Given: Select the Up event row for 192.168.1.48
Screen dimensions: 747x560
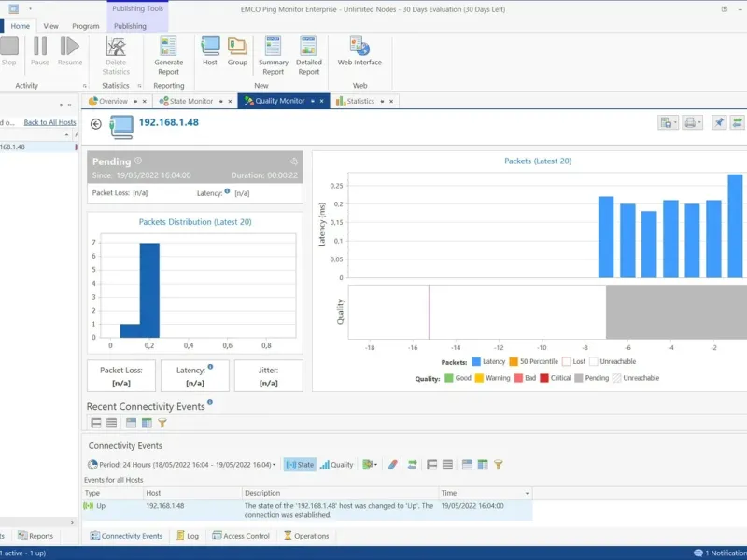Looking at the screenshot, I should [307, 510].
